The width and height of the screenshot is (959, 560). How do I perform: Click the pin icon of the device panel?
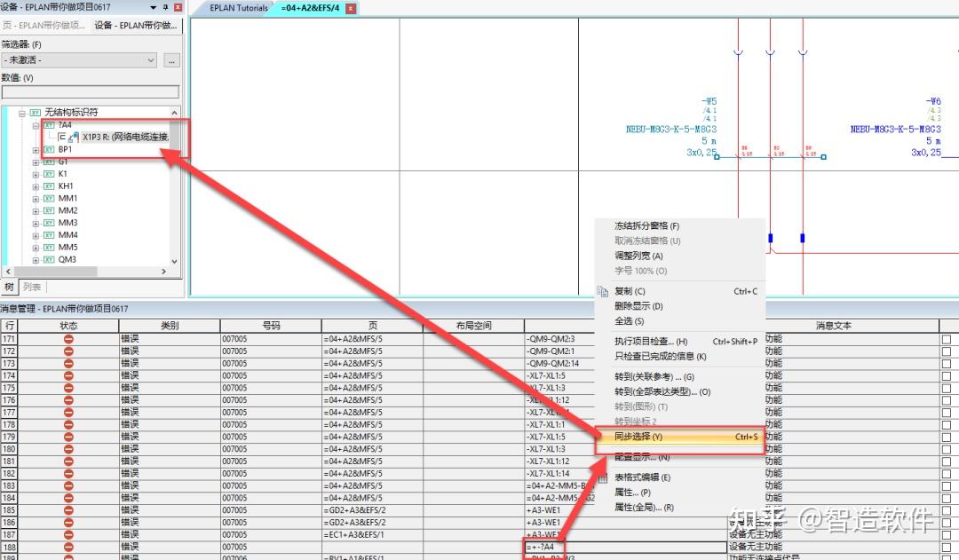click(x=166, y=7)
